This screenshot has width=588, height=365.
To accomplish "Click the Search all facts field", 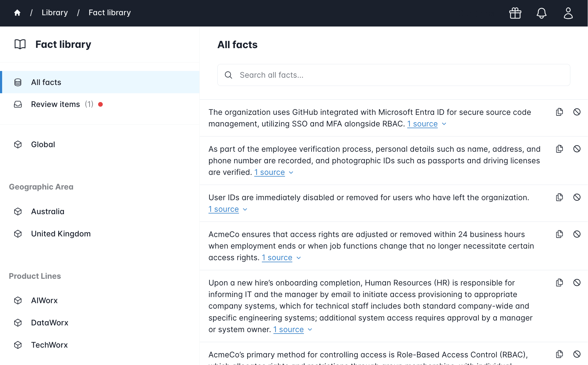I will coord(393,75).
